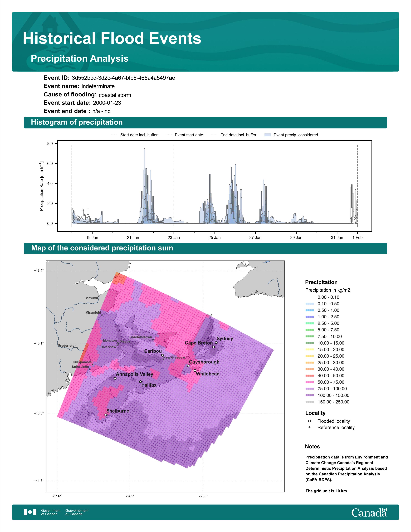The width and height of the screenshot is (411, 532).
Task: Click the 'Historical Flood Events' title
Action: [x=112, y=39]
